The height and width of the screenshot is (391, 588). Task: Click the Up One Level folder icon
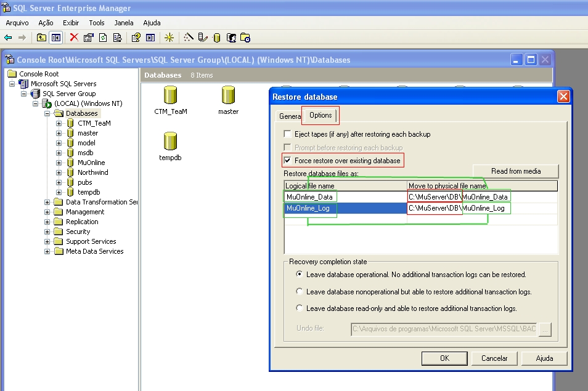(x=41, y=38)
